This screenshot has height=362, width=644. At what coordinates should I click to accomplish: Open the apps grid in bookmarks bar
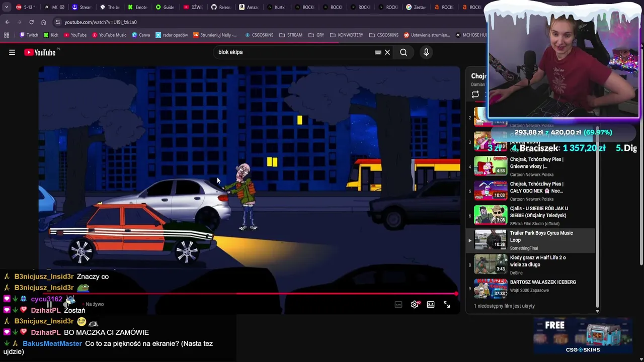pyautogui.click(x=7, y=35)
